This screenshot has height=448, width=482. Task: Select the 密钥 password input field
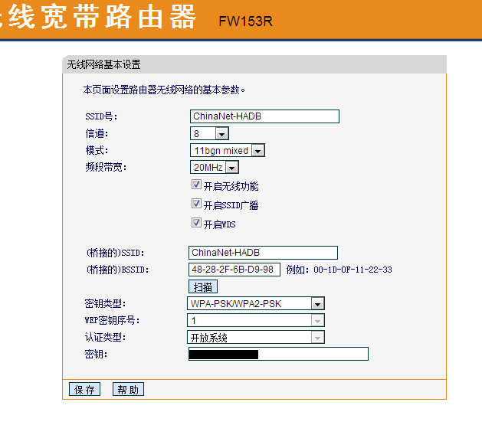pyautogui.click(x=278, y=354)
